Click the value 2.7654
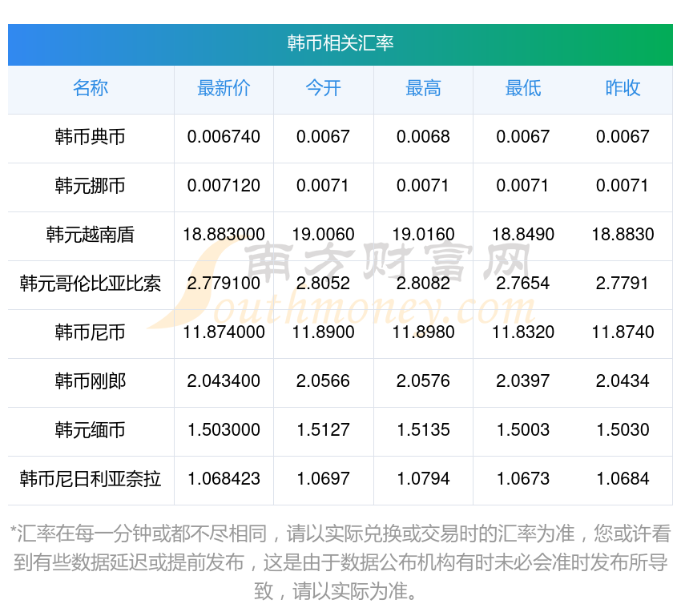Viewport: 681px width, 616px height. click(523, 284)
